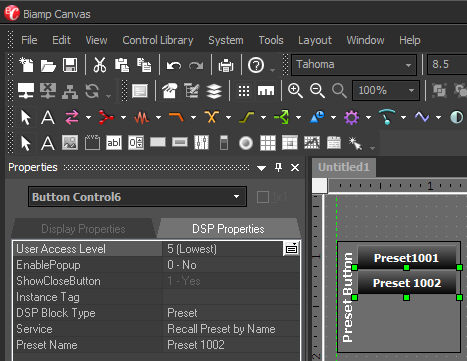Switch to the Display Properties tab
The image size is (467, 361).
[x=83, y=229]
